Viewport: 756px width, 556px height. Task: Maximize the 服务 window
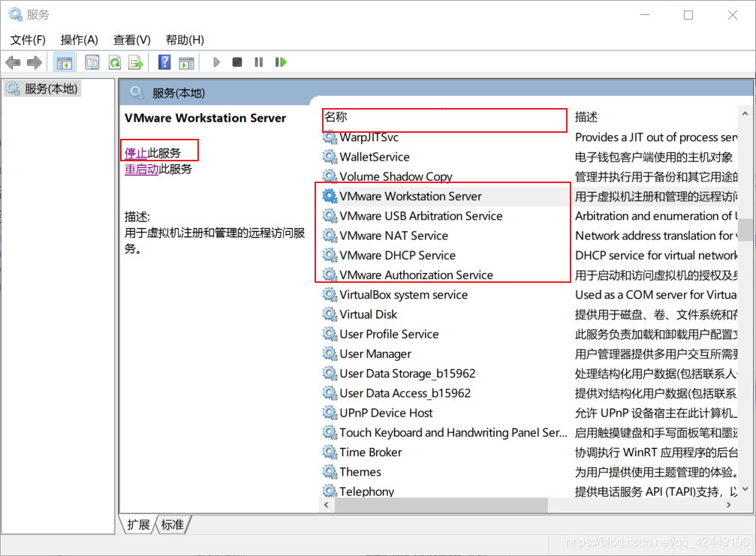(688, 15)
